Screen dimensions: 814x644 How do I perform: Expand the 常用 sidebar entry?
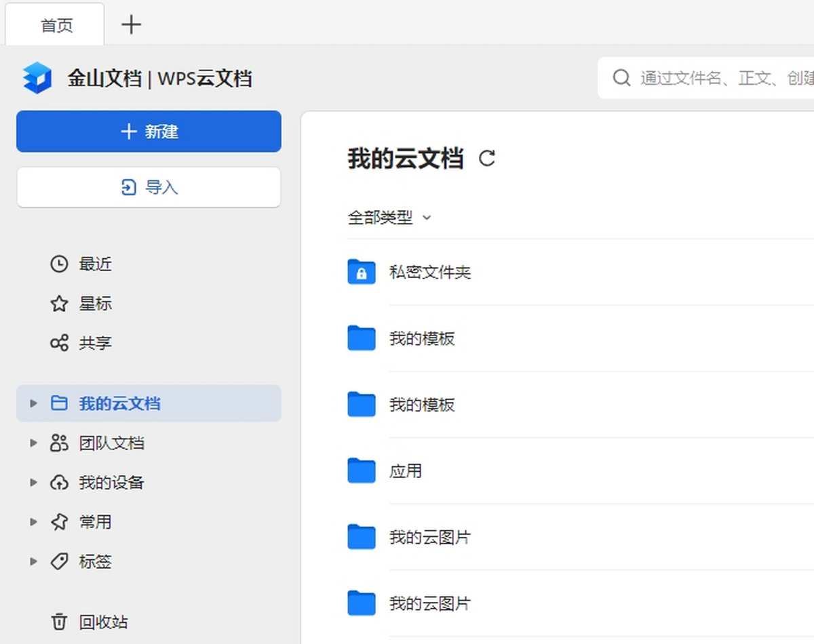34,522
